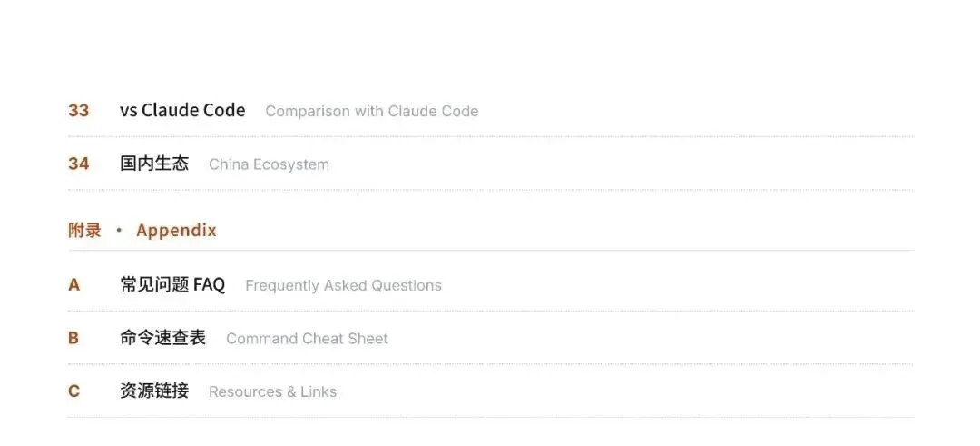980x446 pixels.
Task: Click appendix letter B
Action: [x=73, y=338]
